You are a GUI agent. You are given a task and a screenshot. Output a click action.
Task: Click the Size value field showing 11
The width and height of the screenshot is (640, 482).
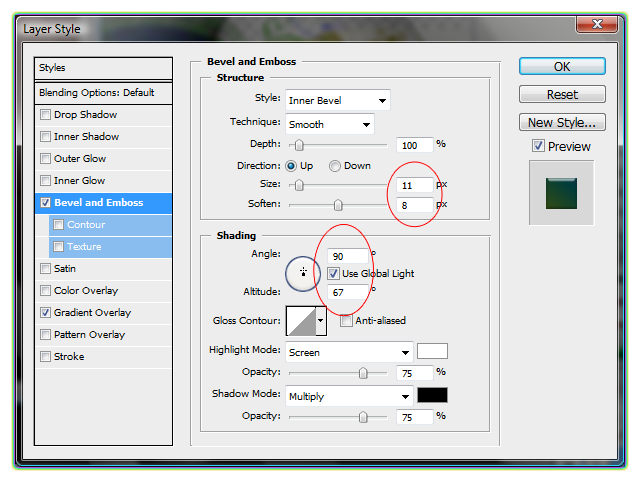coord(415,185)
